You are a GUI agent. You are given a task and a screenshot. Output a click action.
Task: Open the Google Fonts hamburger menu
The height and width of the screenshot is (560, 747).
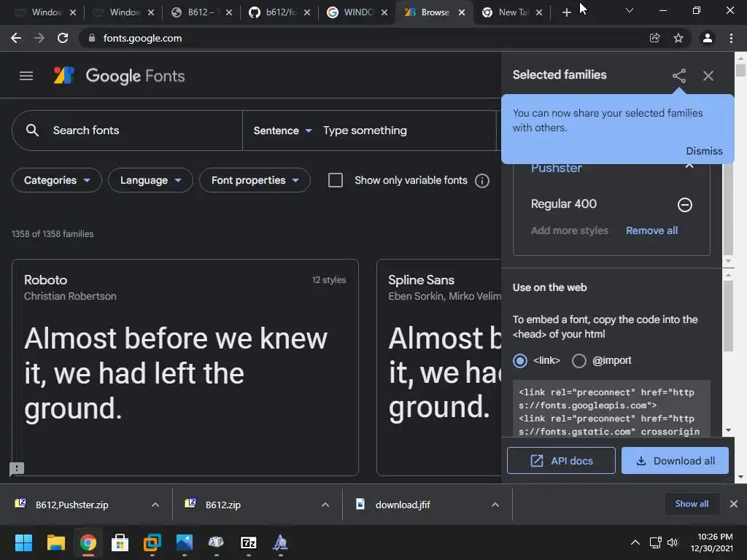pyautogui.click(x=26, y=76)
